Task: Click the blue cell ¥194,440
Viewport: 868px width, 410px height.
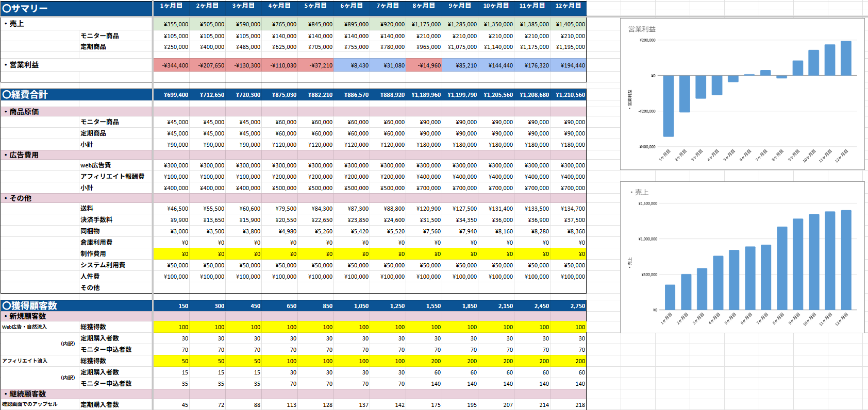Action: point(568,65)
